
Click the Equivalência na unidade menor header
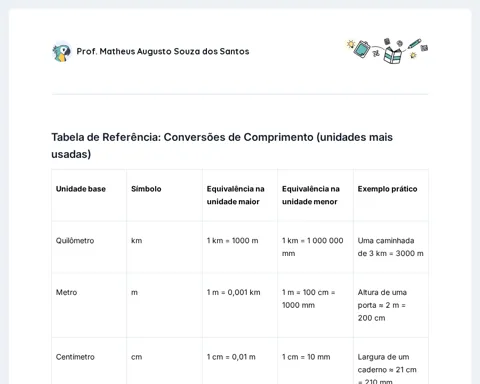pyautogui.click(x=311, y=195)
